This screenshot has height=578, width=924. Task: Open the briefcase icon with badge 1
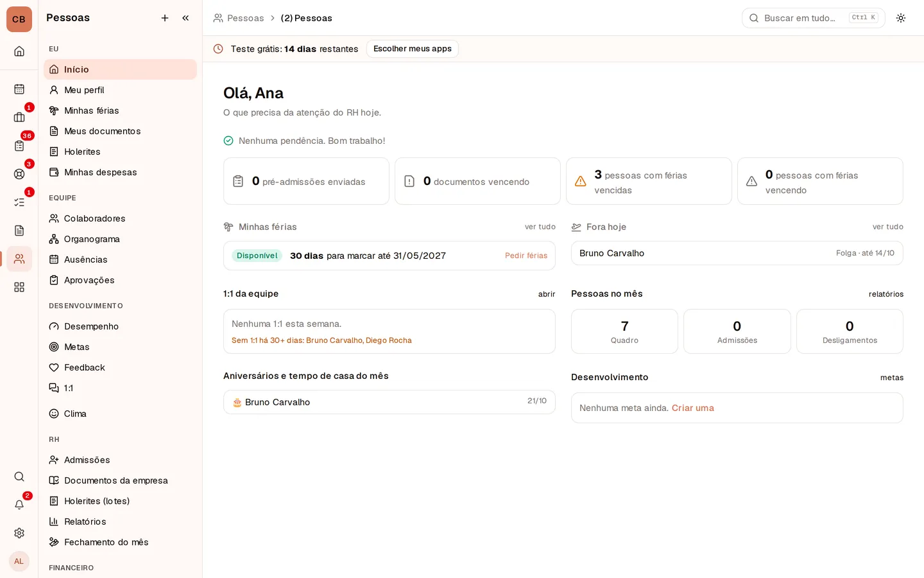(19, 118)
